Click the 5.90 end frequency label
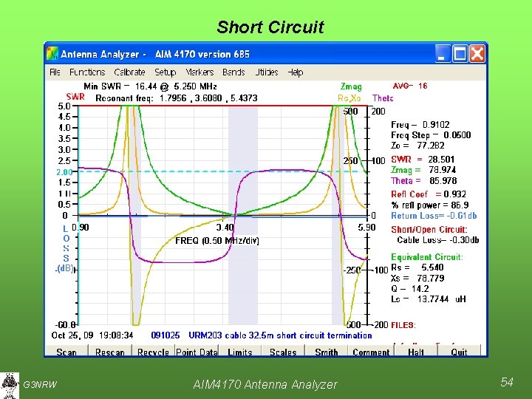 366,228
